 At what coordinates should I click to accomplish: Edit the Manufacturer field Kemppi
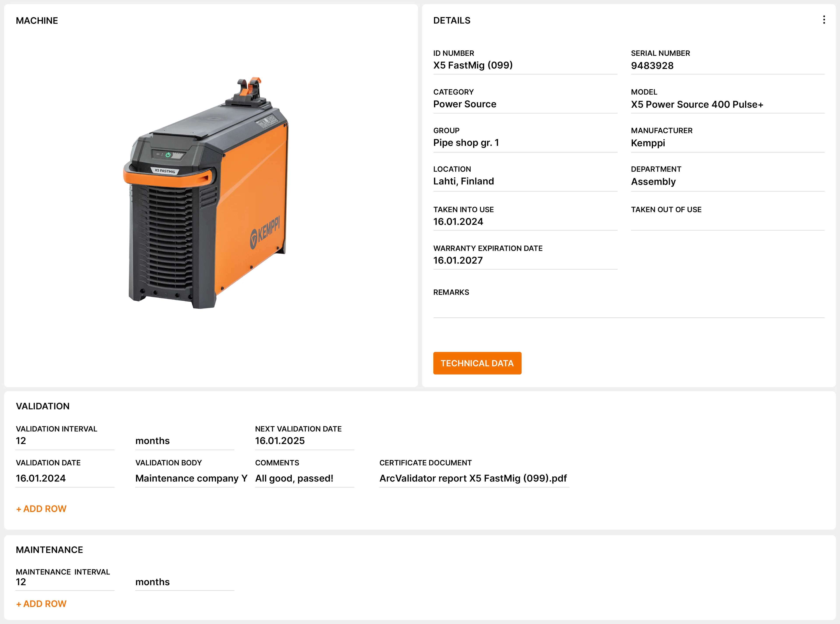click(x=728, y=143)
